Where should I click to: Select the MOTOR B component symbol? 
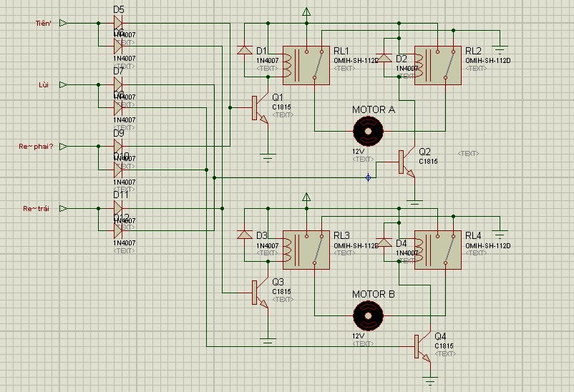369,315
